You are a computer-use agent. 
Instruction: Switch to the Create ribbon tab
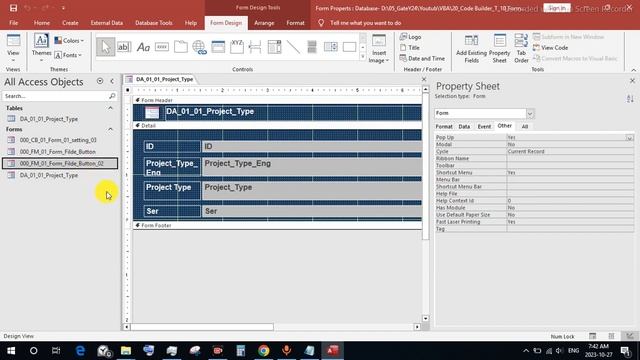click(70, 23)
